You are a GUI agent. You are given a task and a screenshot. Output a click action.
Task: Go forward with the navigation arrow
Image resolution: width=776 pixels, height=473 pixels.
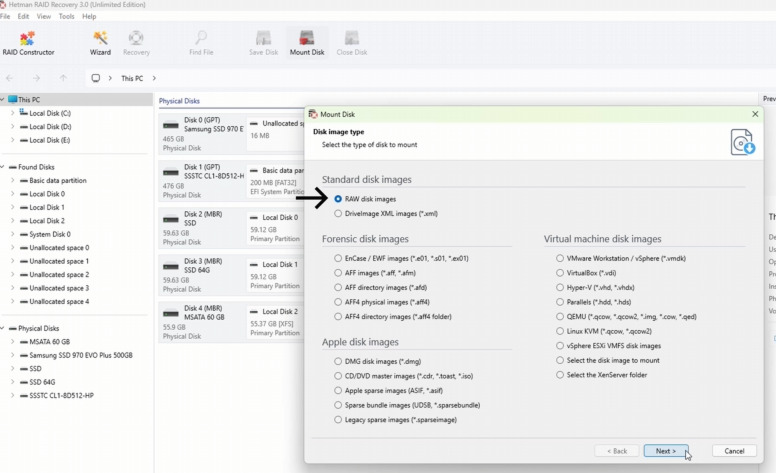point(36,78)
